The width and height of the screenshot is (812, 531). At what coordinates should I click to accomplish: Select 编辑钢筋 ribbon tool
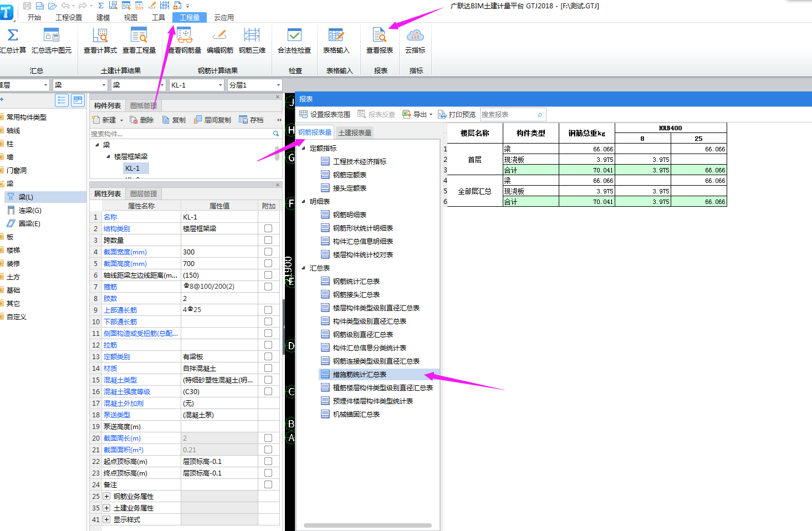(220, 40)
